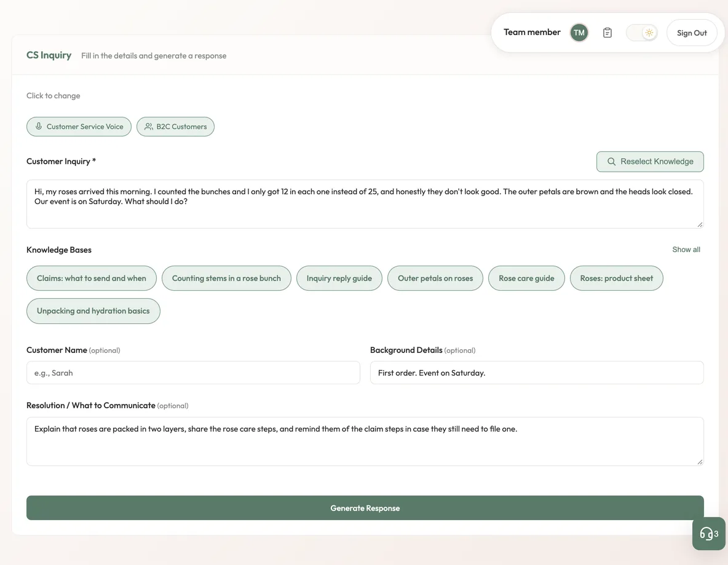Select 'Unpacking and hydration basics' chip

click(93, 310)
